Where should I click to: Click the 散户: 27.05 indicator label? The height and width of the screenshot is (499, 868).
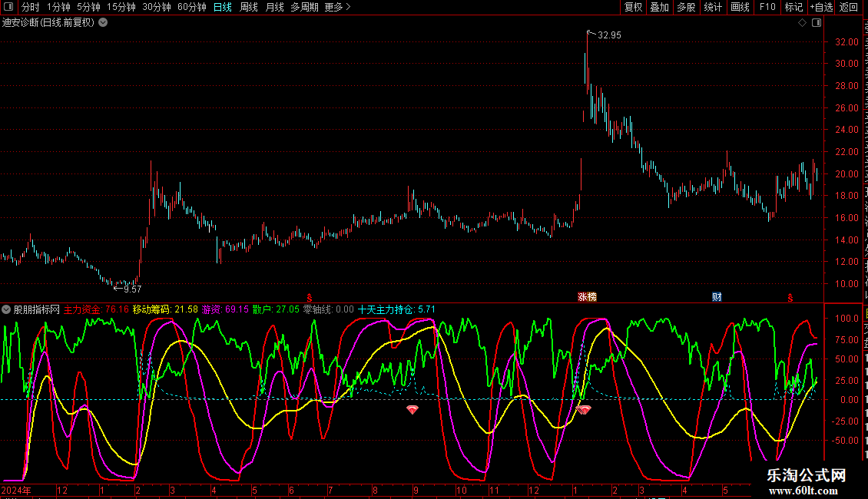[x=276, y=310]
